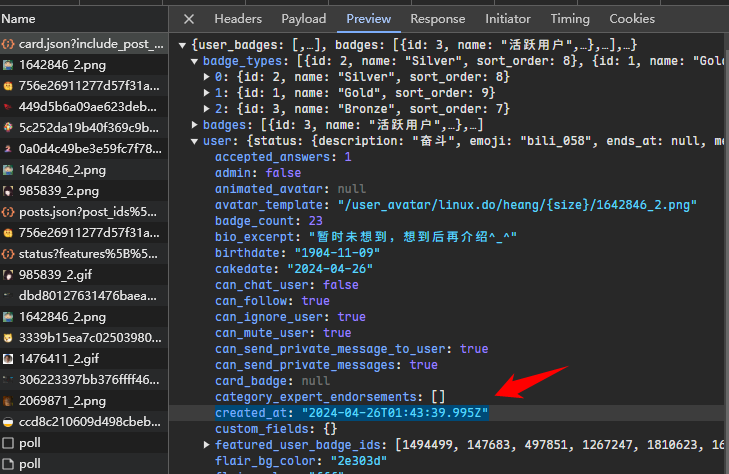Click the card_badge: null line
This screenshot has height=474, width=729.
(272, 381)
